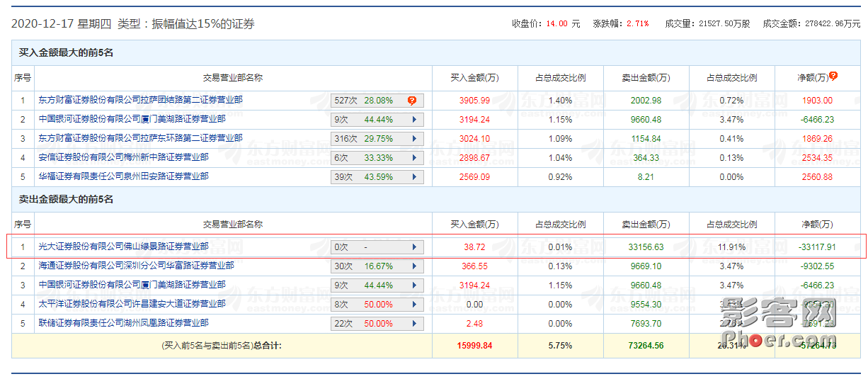Open 安信证券梅州新中路证券营业部 link
Image resolution: width=868 pixels, height=379 pixels.
pyautogui.click(x=124, y=157)
